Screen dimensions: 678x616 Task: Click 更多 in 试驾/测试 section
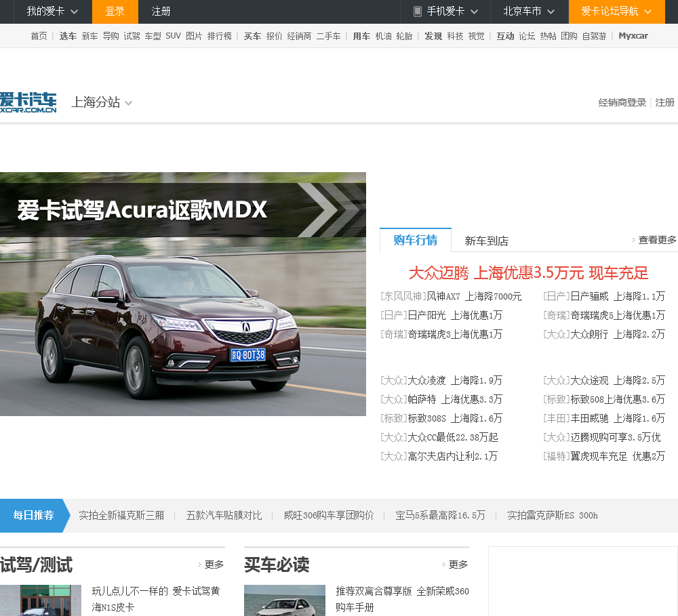214,564
